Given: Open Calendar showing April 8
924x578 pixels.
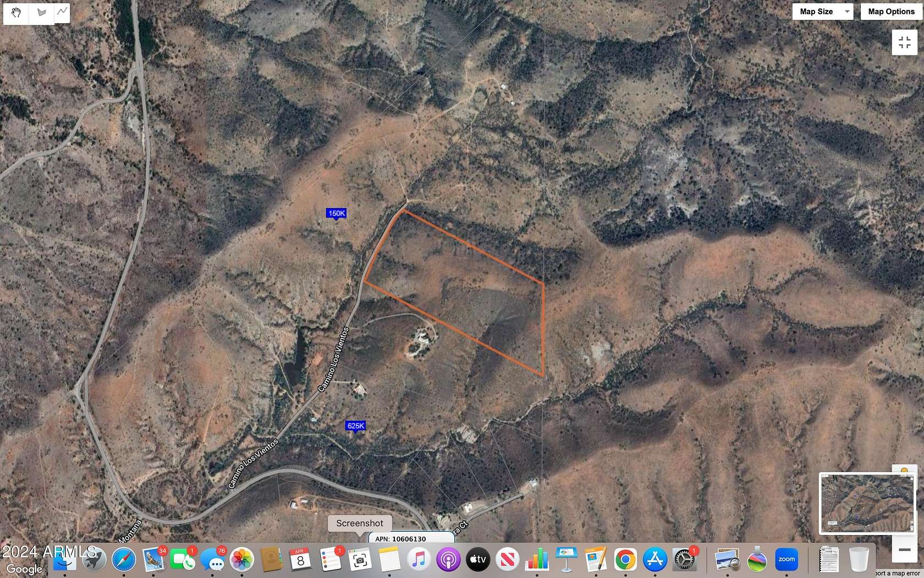Looking at the screenshot, I should click(x=300, y=560).
